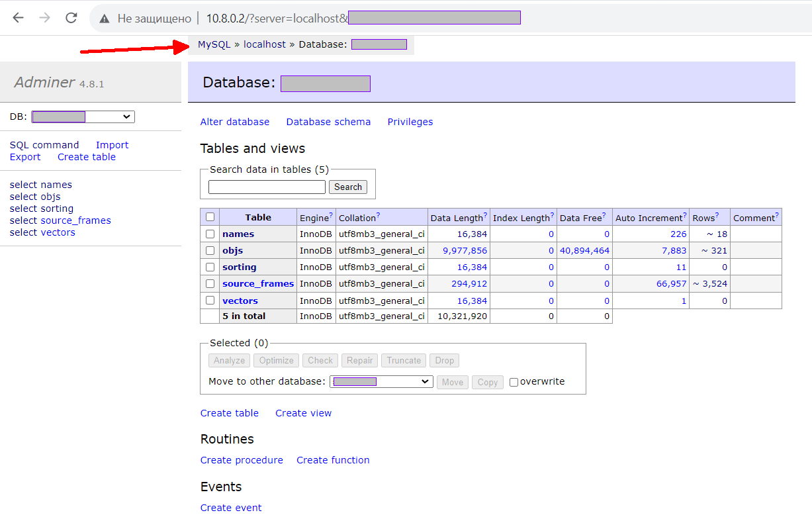This screenshot has width=812, height=519.
Task: Go back using browser back arrow
Action: tap(18, 18)
